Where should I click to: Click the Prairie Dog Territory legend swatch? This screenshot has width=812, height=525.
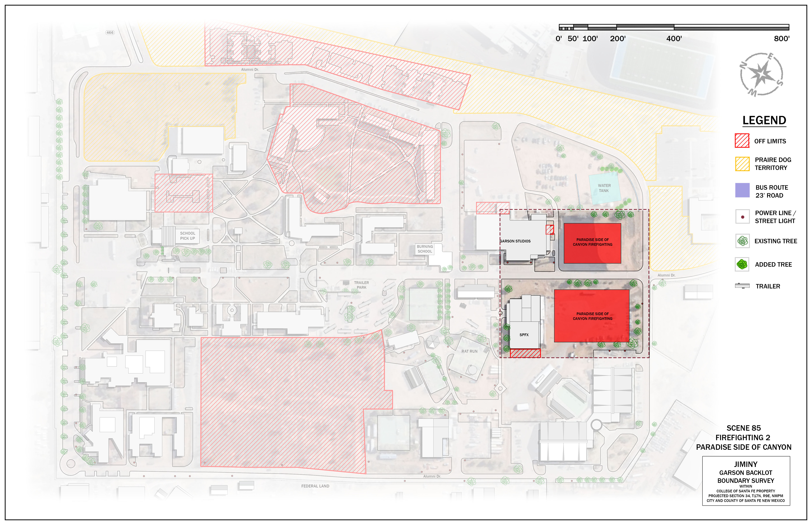tap(742, 164)
